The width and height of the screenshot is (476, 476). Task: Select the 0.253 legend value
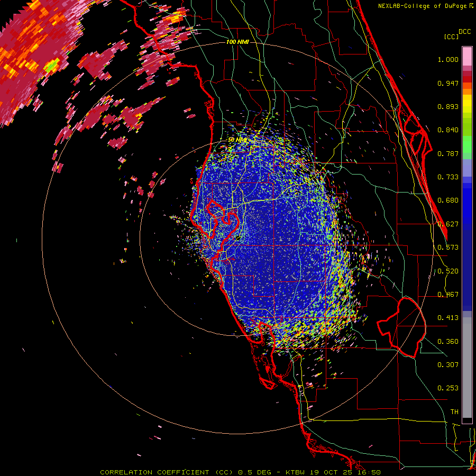[x=448, y=388]
